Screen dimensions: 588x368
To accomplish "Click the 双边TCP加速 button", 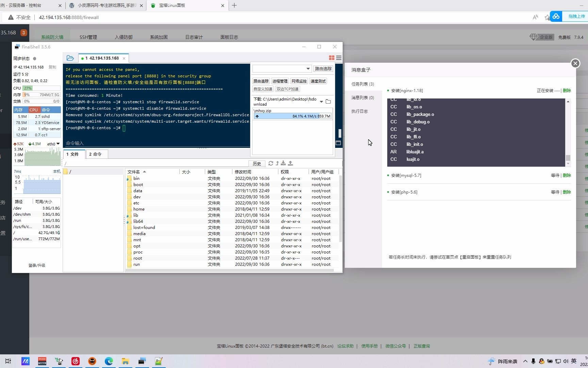I will click(x=288, y=89).
